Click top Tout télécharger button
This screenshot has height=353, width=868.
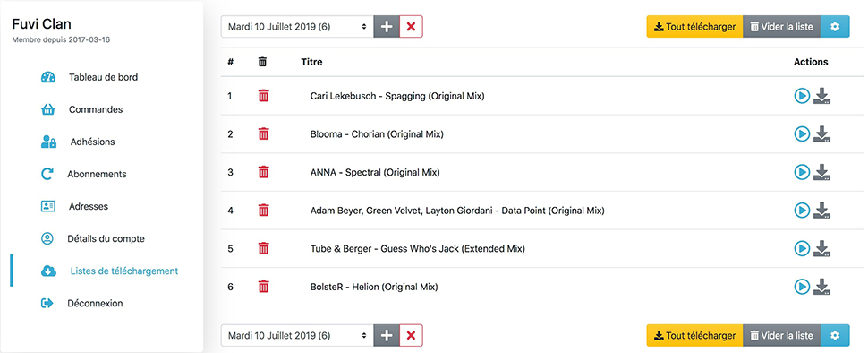pyautogui.click(x=694, y=27)
